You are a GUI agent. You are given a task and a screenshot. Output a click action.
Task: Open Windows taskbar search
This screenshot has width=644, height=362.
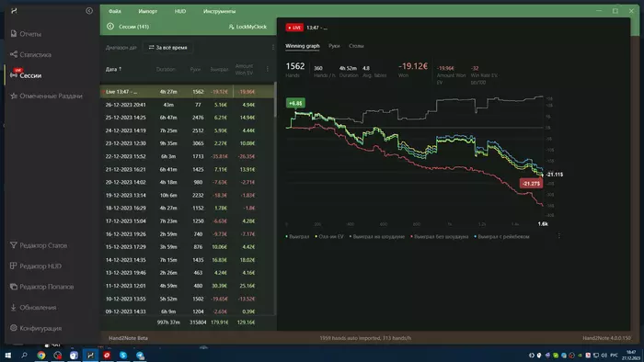tap(24, 355)
